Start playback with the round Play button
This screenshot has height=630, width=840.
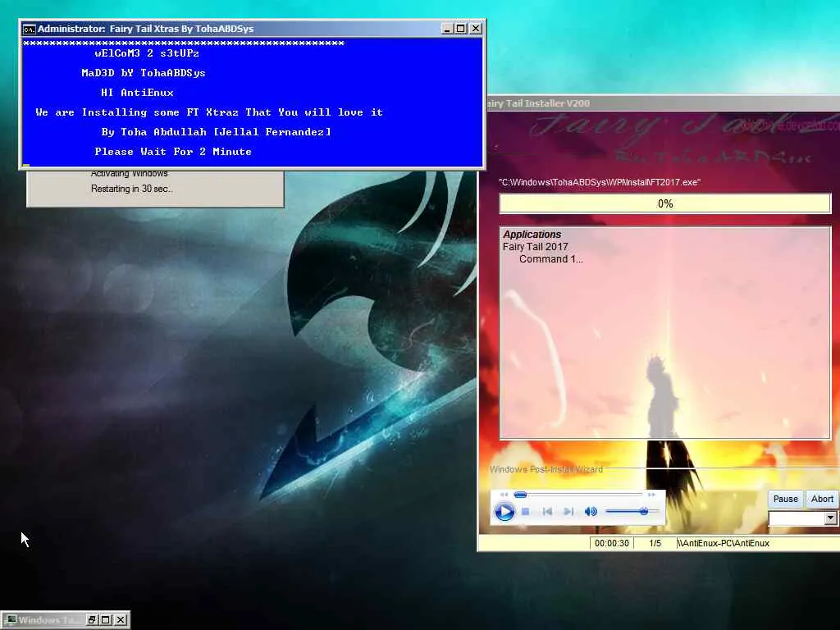pyautogui.click(x=504, y=512)
